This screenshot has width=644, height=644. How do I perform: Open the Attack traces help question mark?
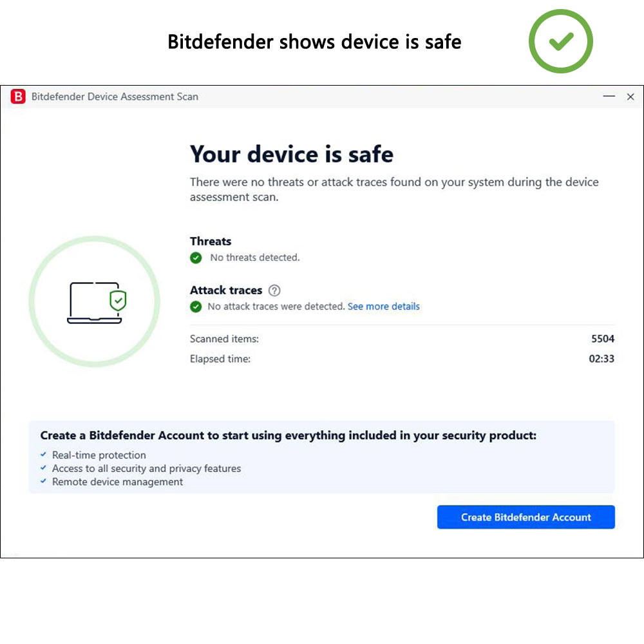tap(274, 290)
